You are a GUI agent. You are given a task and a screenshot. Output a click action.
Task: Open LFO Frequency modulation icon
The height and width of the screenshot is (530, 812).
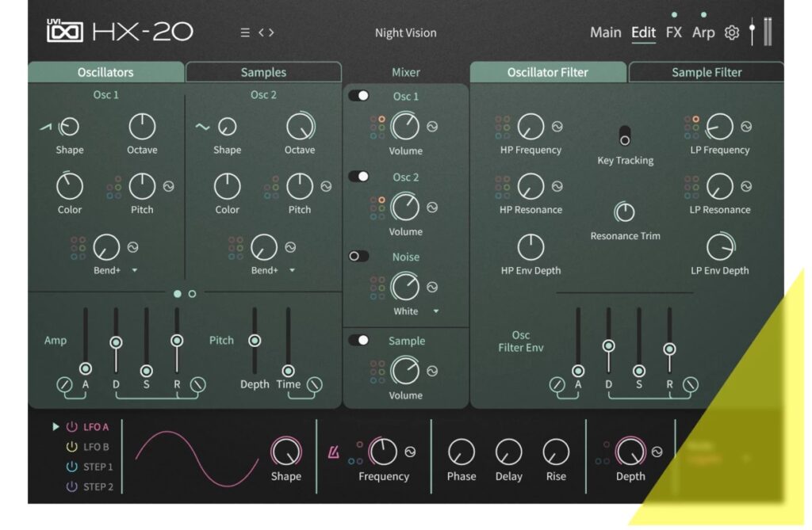coord(410,452)
